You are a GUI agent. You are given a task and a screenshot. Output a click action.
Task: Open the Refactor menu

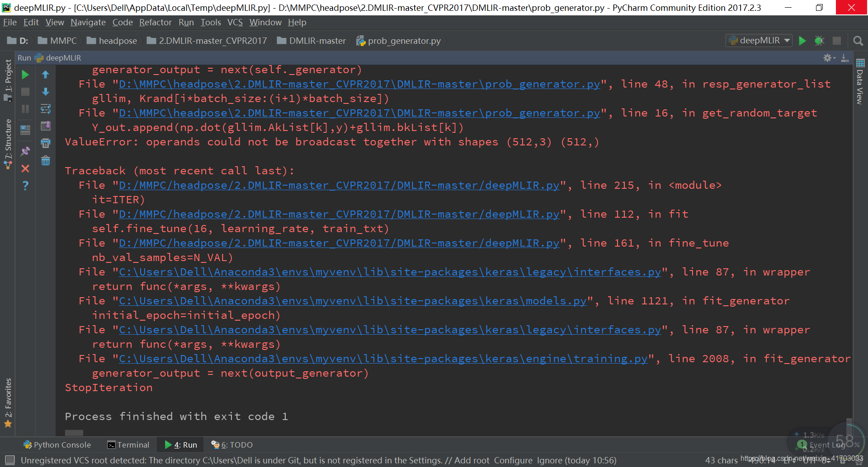point(156,22)
